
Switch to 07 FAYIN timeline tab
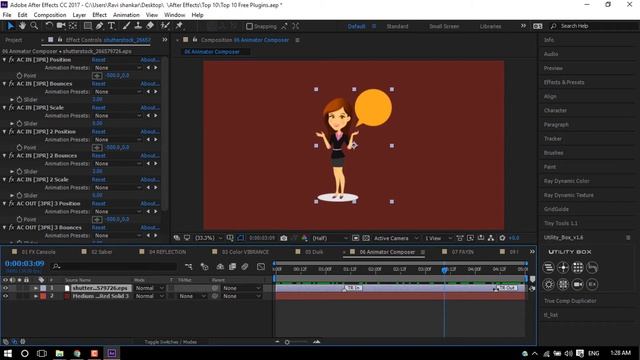point(462,252)
